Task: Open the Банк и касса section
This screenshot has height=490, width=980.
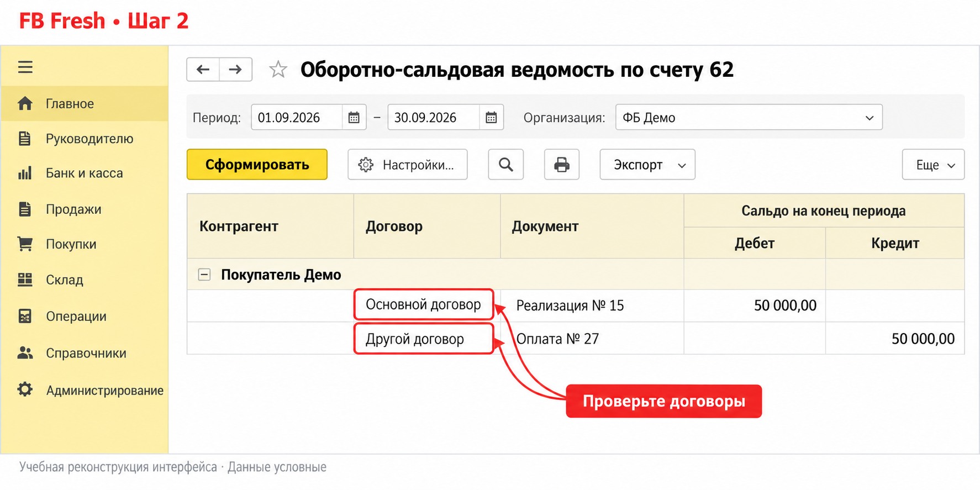Action: pyautogui.click(x=85, y=173)
